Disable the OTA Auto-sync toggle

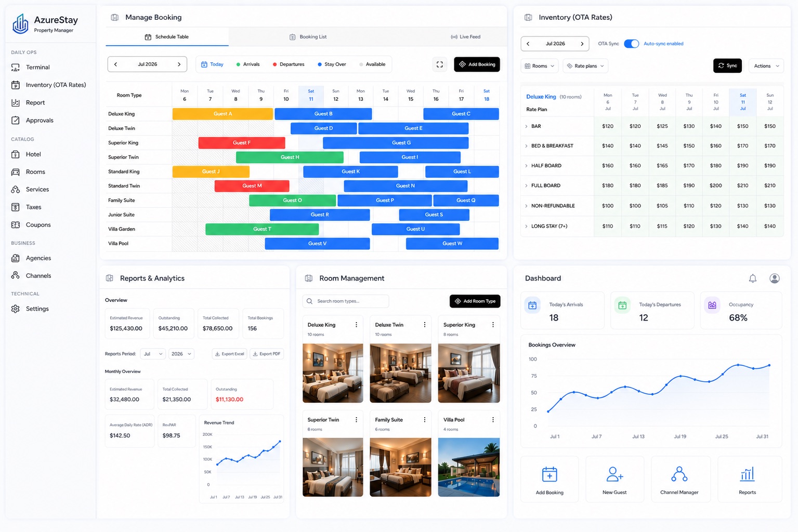[631, 44]
